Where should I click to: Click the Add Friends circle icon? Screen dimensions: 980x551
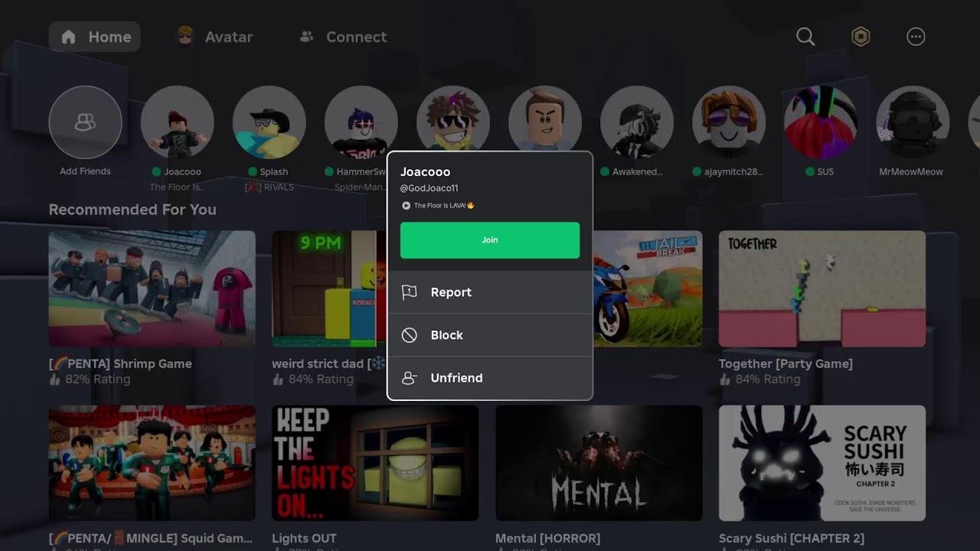click(85, 122)
